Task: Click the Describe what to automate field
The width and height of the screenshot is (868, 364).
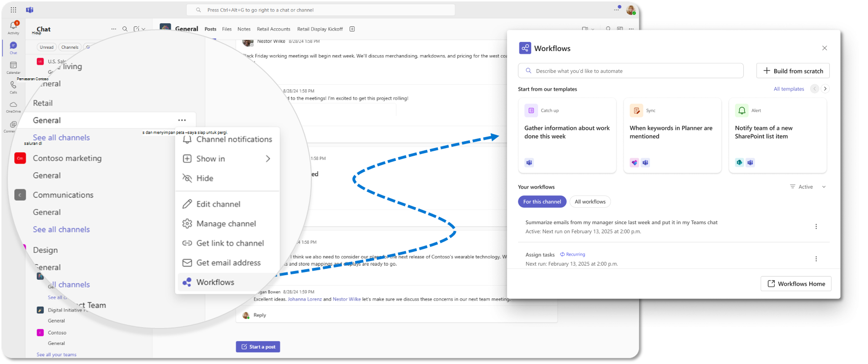Action: [x=630, y=71]
